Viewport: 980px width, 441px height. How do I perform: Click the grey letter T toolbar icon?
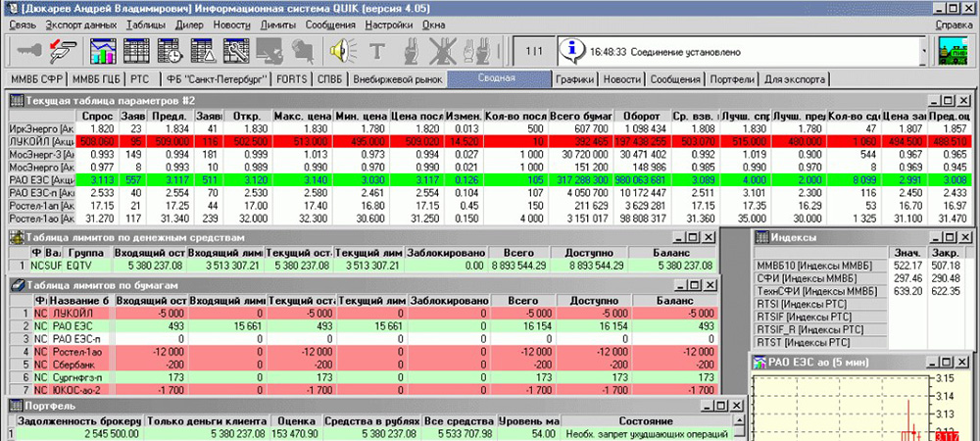[x=376, y=51]
